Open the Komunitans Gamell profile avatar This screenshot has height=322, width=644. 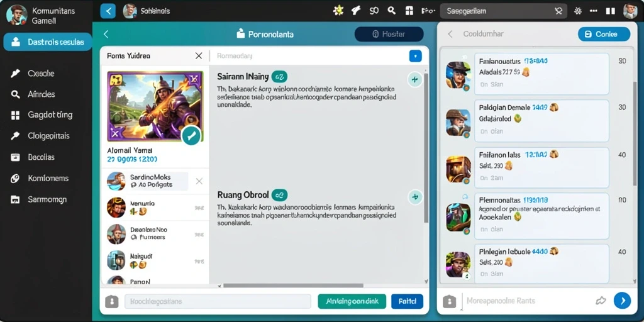(x=17, y=15)
